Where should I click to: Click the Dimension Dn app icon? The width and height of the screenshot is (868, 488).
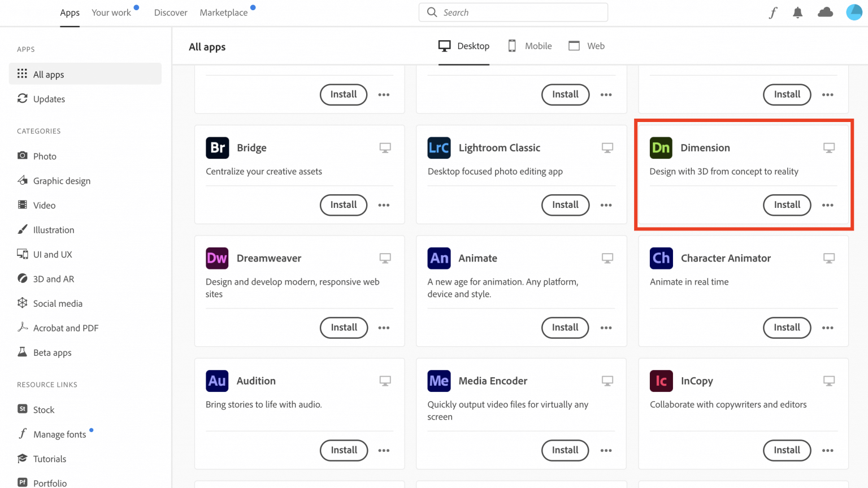[x=661, y=147]
